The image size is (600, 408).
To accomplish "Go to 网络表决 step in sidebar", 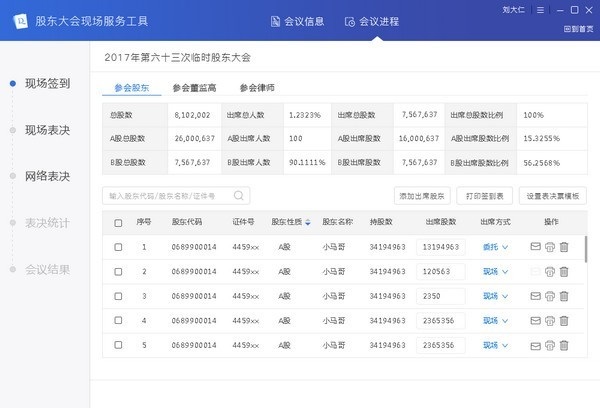I will tap(47, 176).
